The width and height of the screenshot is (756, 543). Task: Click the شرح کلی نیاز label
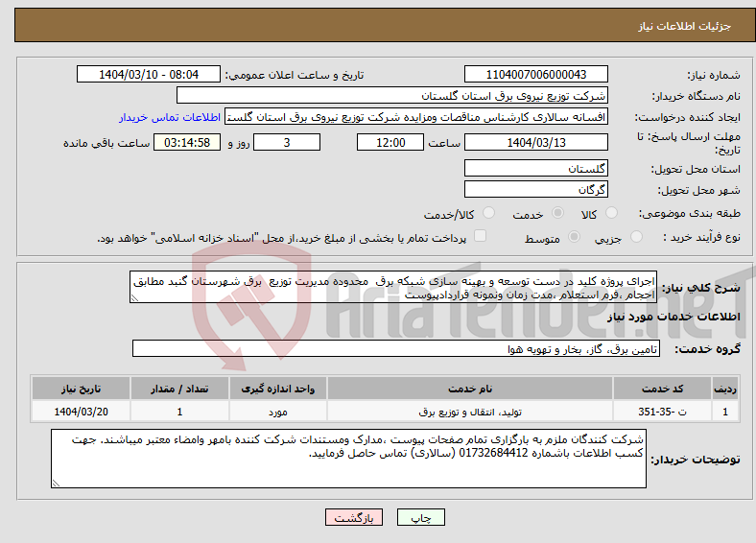coord(701,288)
